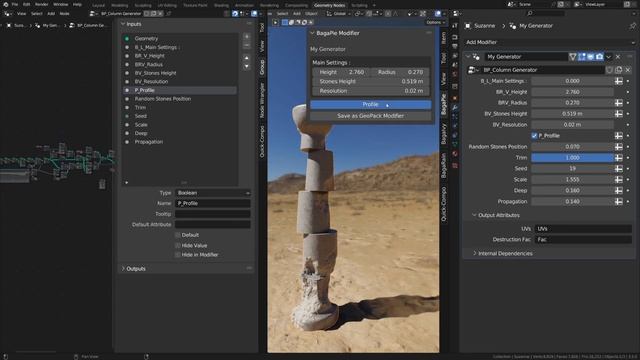
Task: Open the Node Wrangler sidebar tab
Action: click(262, 100)
